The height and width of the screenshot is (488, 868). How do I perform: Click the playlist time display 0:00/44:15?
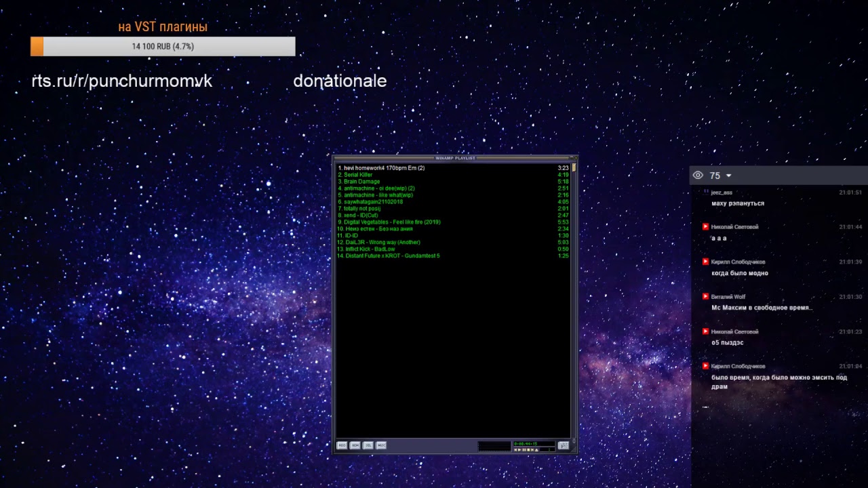pos(534,444)
